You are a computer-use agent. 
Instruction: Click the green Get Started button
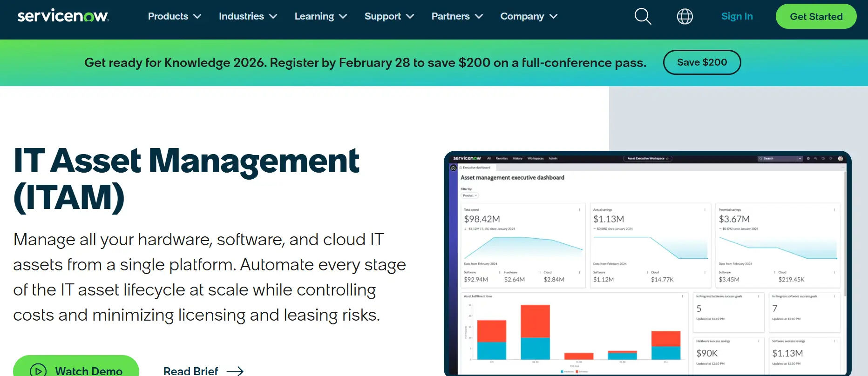pos(816,16)
